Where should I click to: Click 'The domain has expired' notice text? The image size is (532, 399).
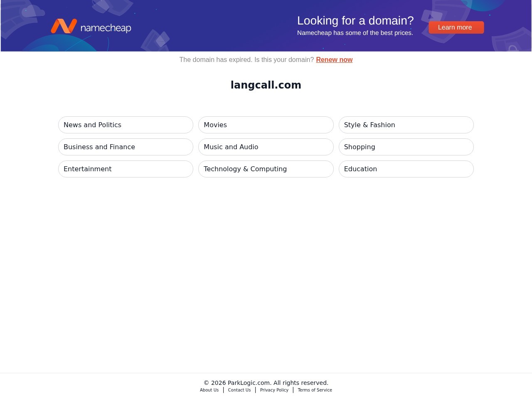(x=246, y=59)
